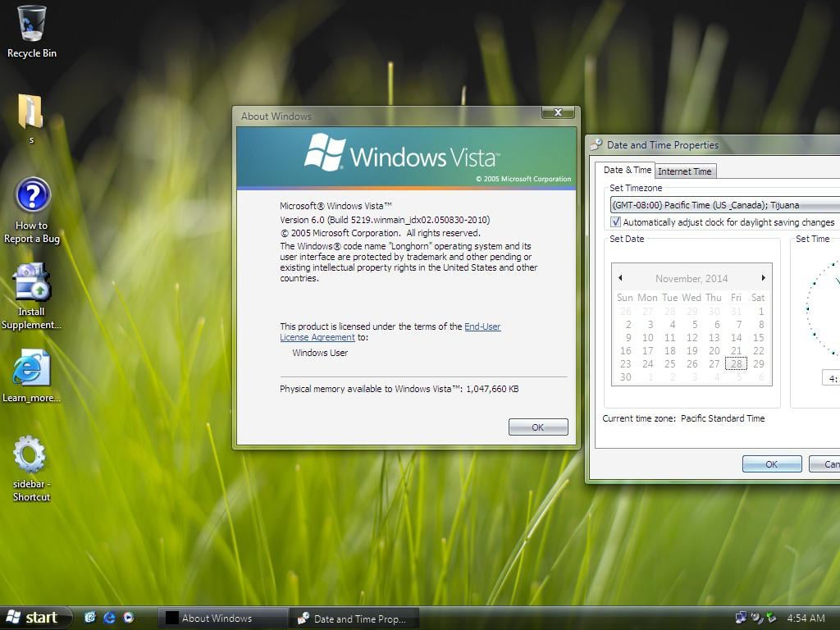Open the Set Timezone dropdown
Image resolution: width=840 pixels, height=630 pixels.
(725, 204)
